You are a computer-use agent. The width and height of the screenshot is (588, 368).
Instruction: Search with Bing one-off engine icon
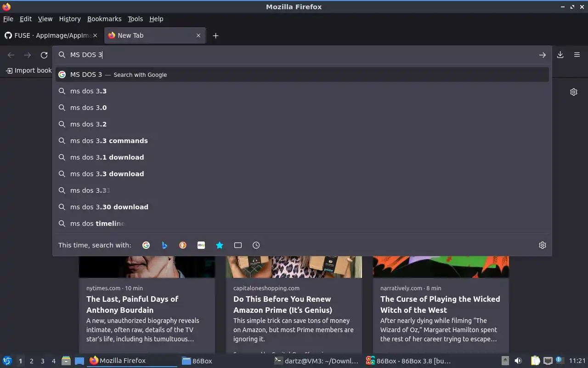(x=164, y=245)
